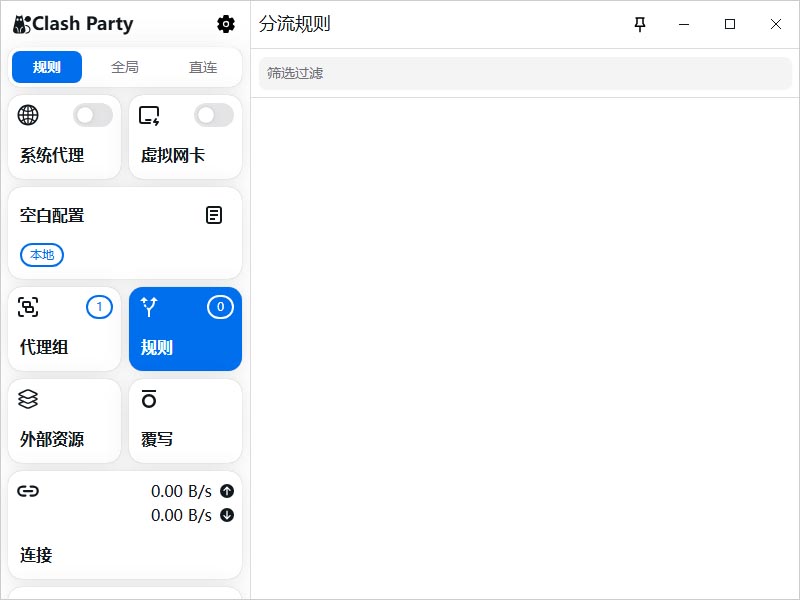The height and width of the screenshot is (600, 800).
Task: Pin the 分流规则 window
Action: click(x=640, y=23)
